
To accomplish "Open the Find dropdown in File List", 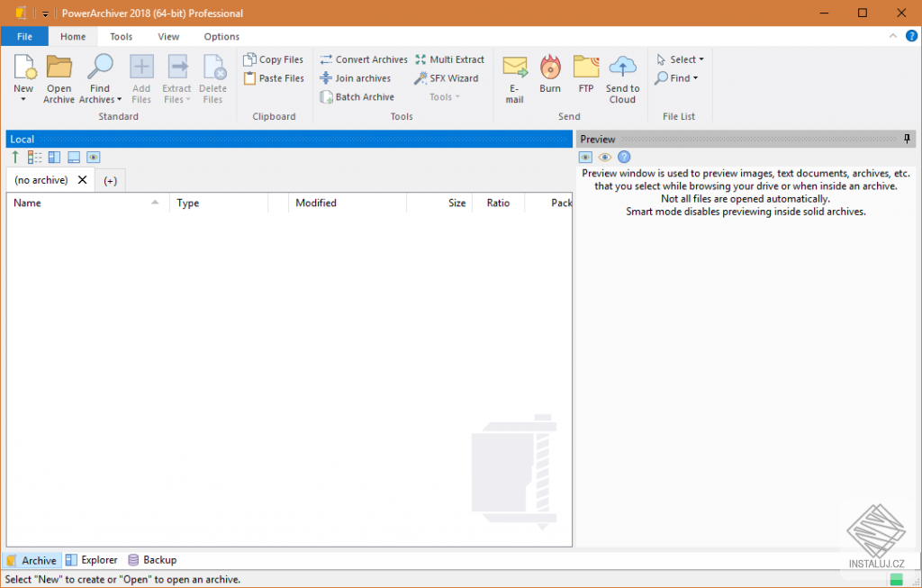I will click(x=677, y=78).
